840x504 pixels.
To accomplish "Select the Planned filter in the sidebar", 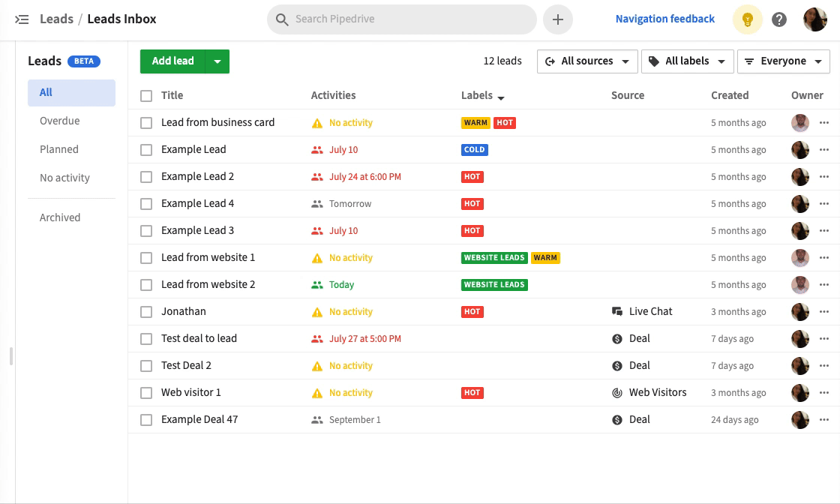I will coord(59,148).
